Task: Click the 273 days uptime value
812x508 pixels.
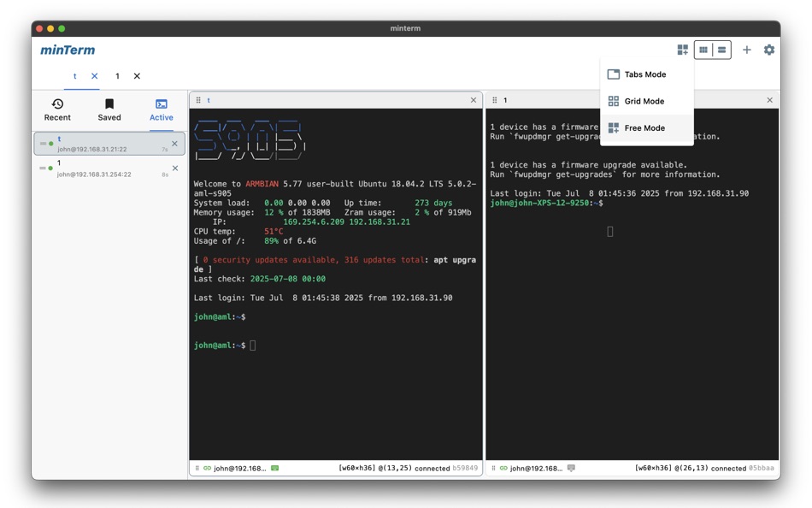Action: (x=433, y=204)
